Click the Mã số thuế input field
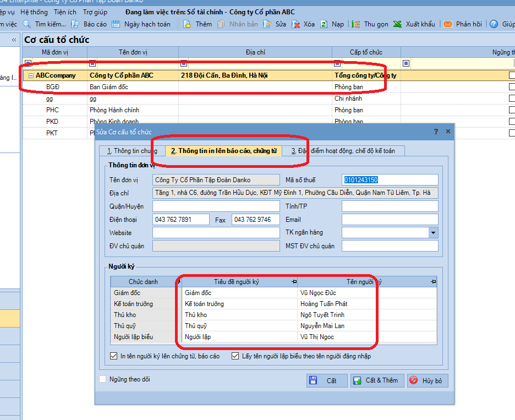The image size is (515, 420). [x=390, y=180]
